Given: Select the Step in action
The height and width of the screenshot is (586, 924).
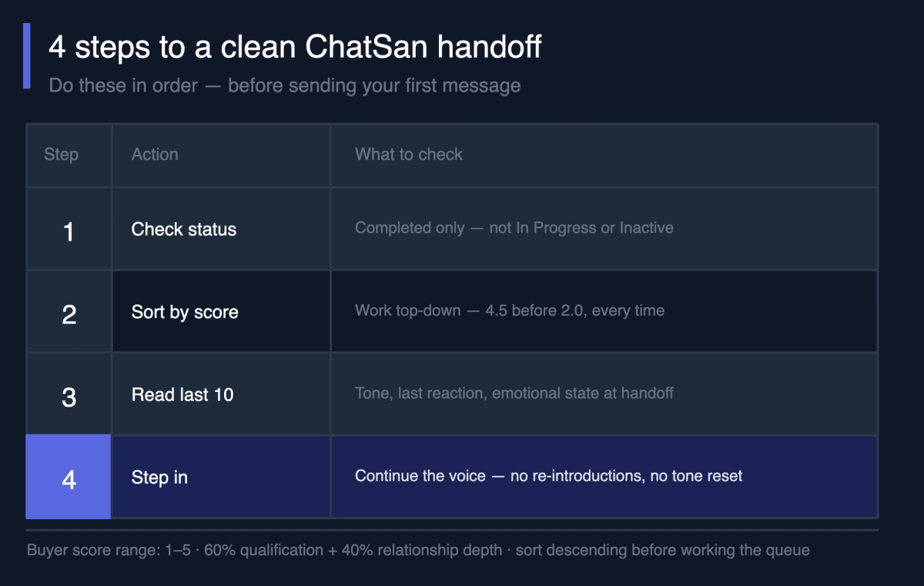Looking at the screenshot, I should click(159, 477).
